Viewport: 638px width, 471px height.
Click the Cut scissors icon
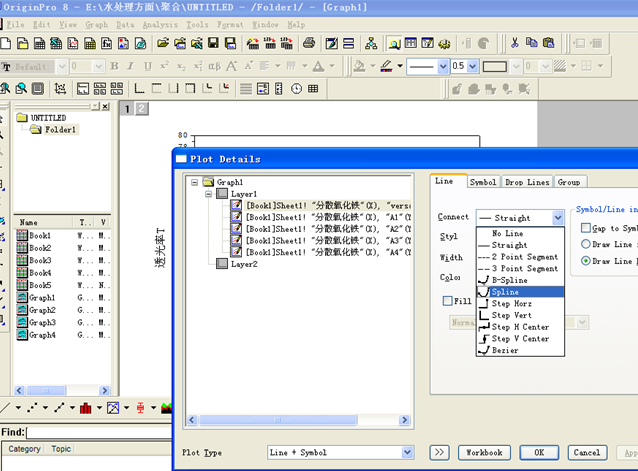514,43
